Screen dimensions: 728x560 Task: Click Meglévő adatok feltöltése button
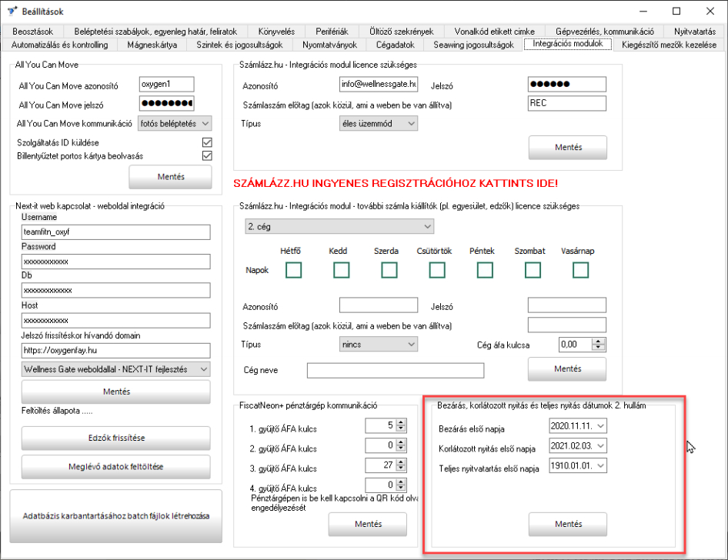click(x=116, y=467)
